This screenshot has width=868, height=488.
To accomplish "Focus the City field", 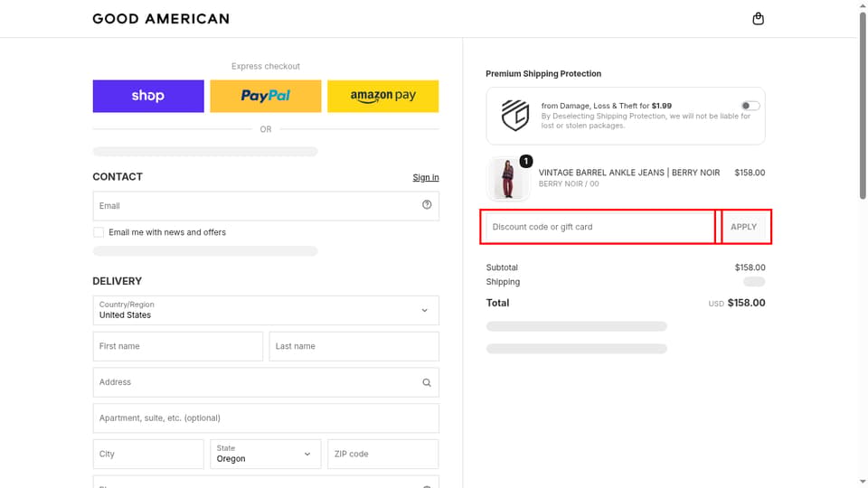I will 148,454.
